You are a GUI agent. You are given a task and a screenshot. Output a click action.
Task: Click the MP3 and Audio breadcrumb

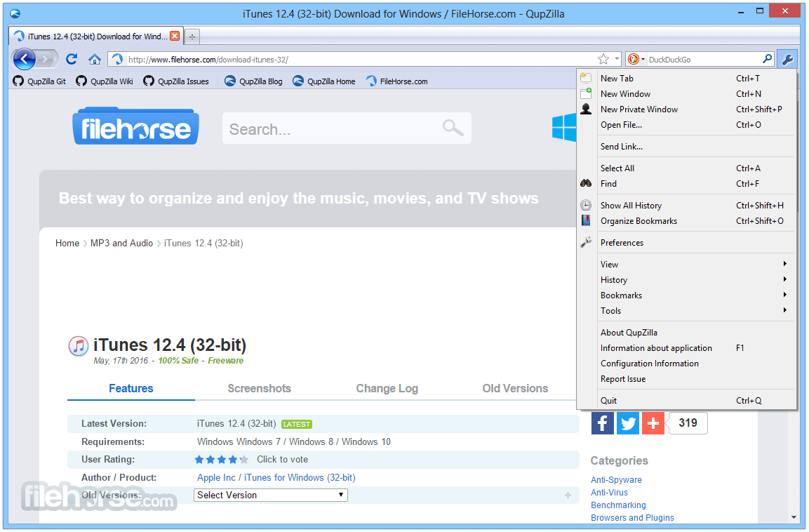(x=122, y=243)
